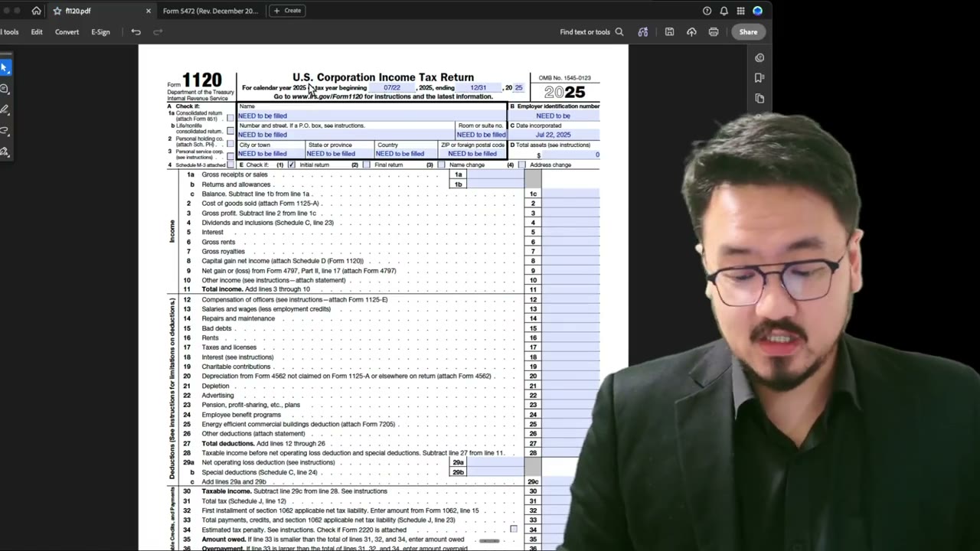Choose the Fill and sign tool
The image size is (980, 551).
pos(5,152)
